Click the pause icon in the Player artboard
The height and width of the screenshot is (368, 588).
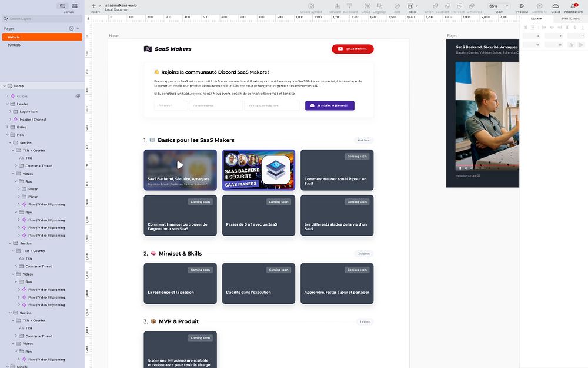460,168
